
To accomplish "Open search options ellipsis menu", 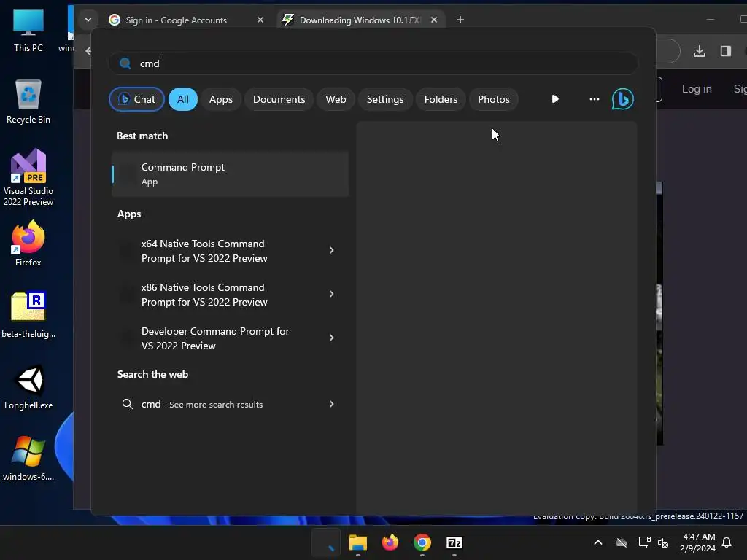I will click(594, 99).
